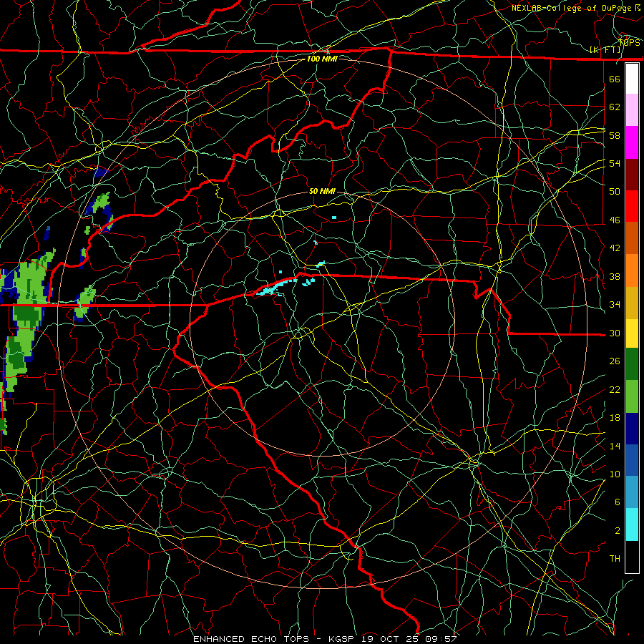Viewport: 644px width, 644px height.
Task: Select the dark red legend swatch
Action: (632, 175)
